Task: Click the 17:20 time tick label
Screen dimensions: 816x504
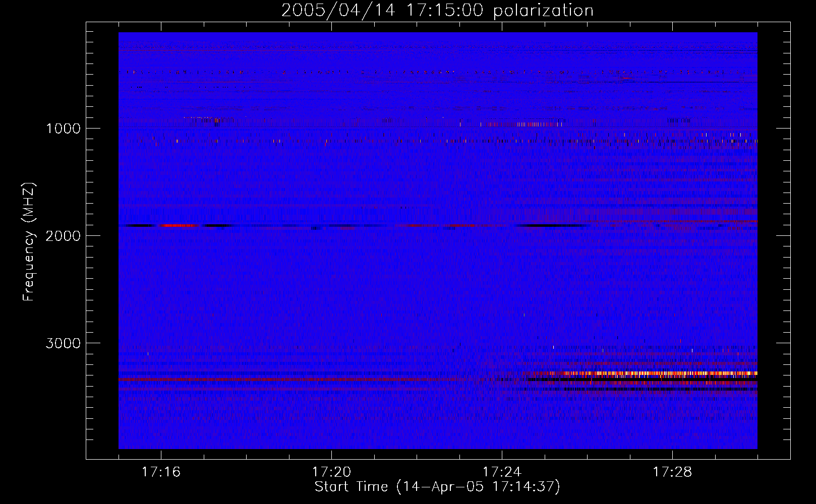Action: coord(331,472)
